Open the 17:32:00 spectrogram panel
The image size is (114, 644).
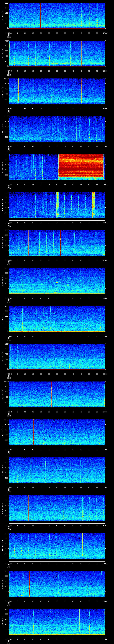pyautogui.click(x=57, y=621)
